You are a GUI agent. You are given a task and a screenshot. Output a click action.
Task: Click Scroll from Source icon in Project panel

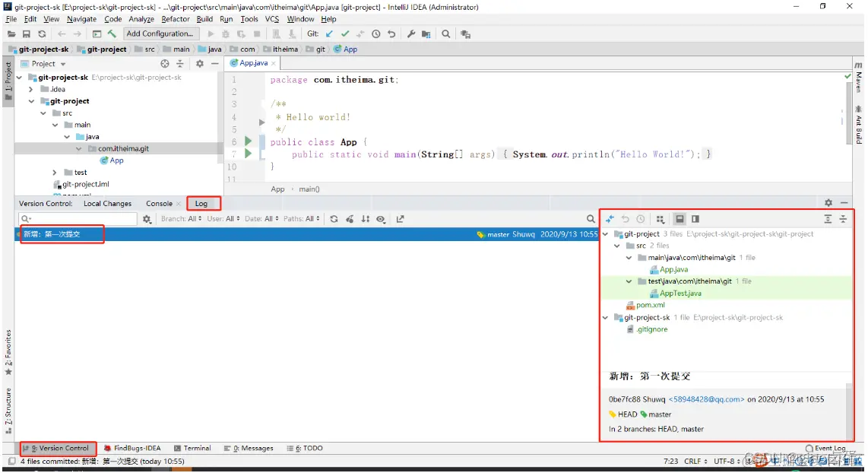tap(164, 64)
